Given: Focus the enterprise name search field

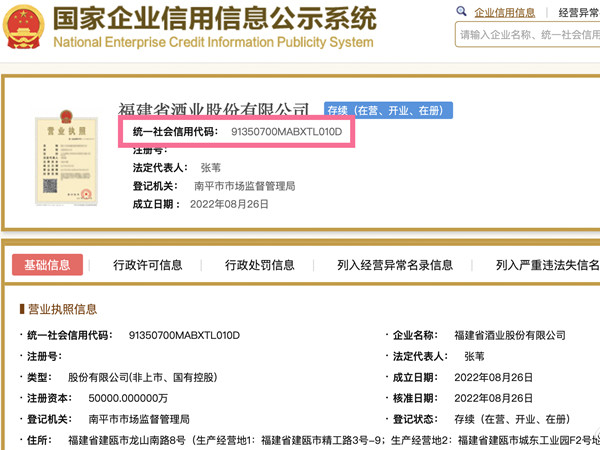Looking at the screenshot, I should click(528, 35).
